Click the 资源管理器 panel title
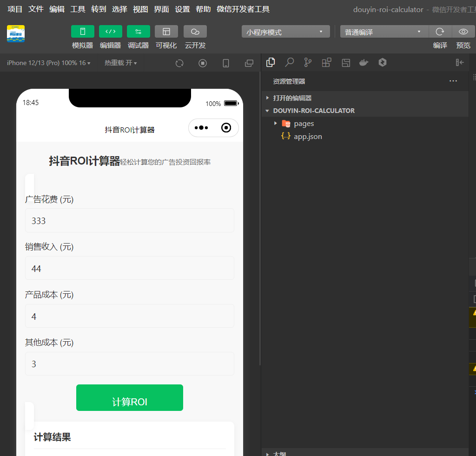This screenshot has height=456, width=476. point(289,81)
